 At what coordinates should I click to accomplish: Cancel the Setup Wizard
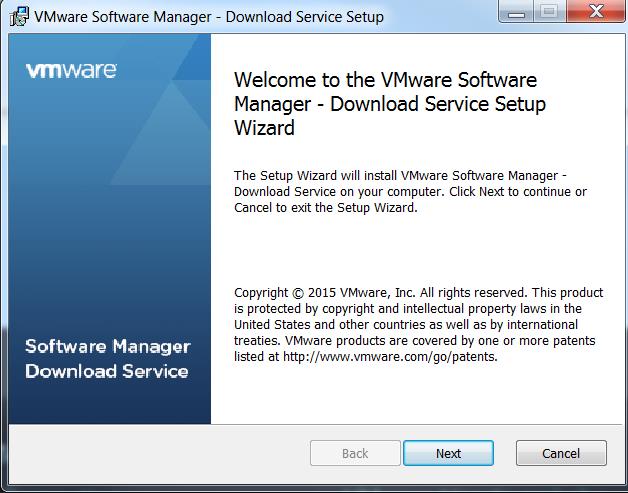[x=561, y=453]
